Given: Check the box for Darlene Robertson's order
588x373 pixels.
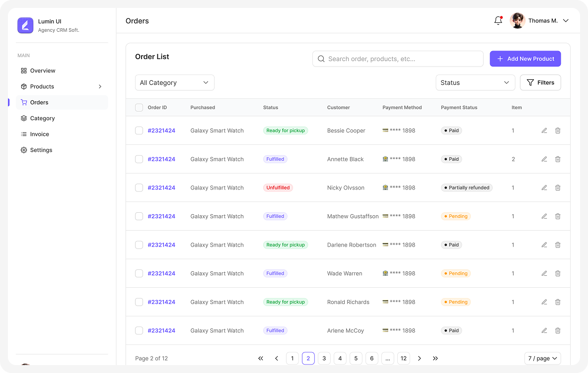Looking at the screenshot, I should 139,245.
